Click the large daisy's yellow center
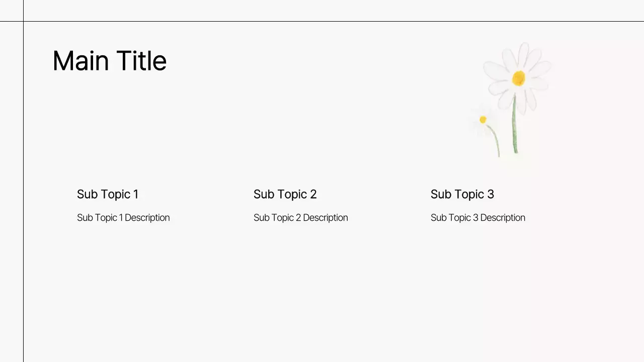The image size is (644, 362). click(519, 78)
